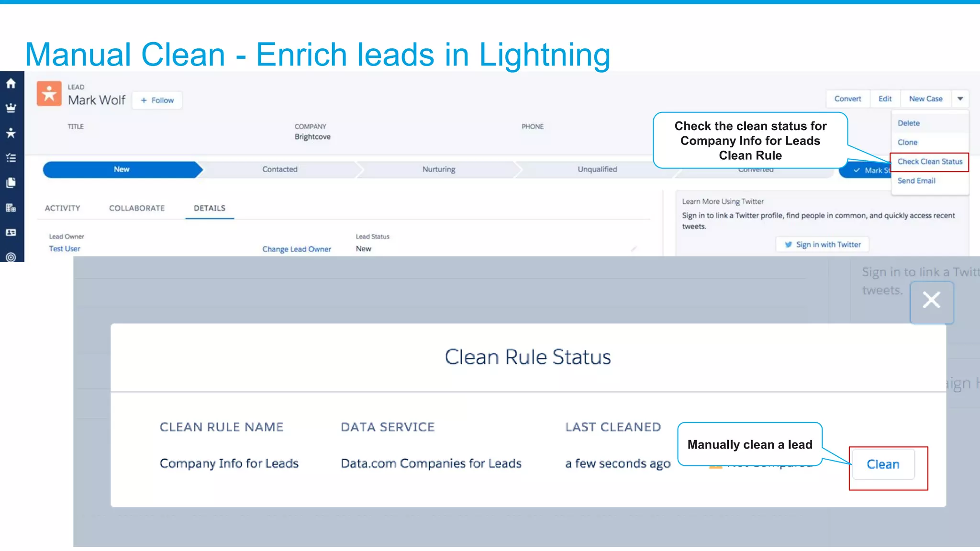Image resolution: width=980 pixels, height=551 pixels.
Task: Click the Convert button
Action: 848,99
